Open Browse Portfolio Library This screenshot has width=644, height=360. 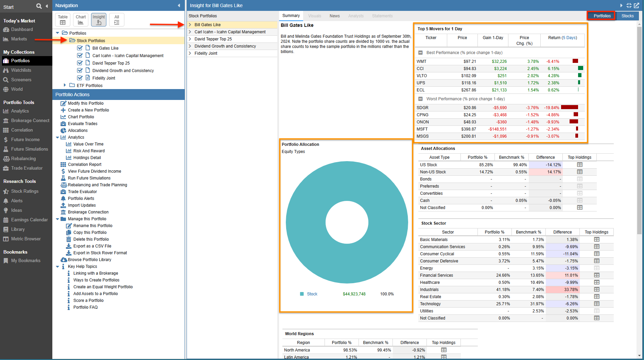pos(90,260)
